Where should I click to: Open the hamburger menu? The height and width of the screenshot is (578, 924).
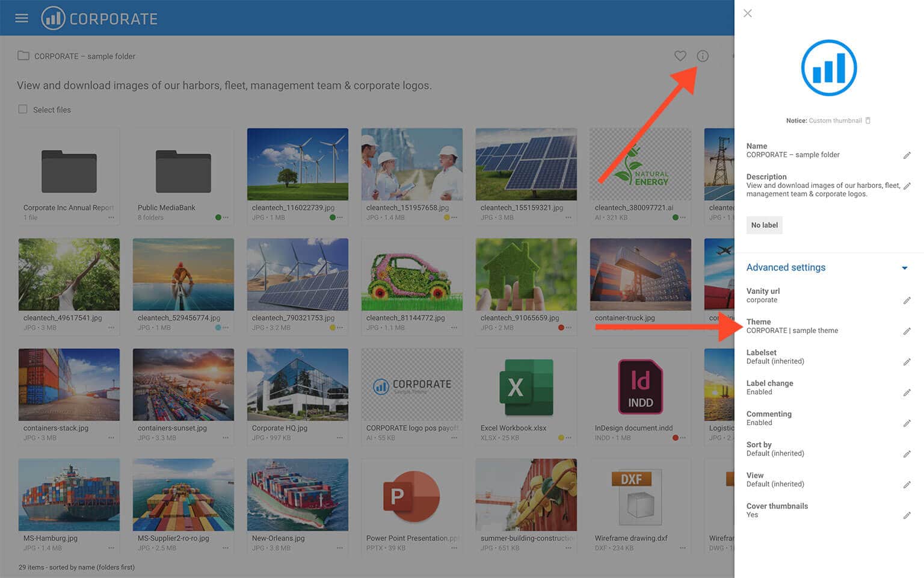[x=22, y=18]
